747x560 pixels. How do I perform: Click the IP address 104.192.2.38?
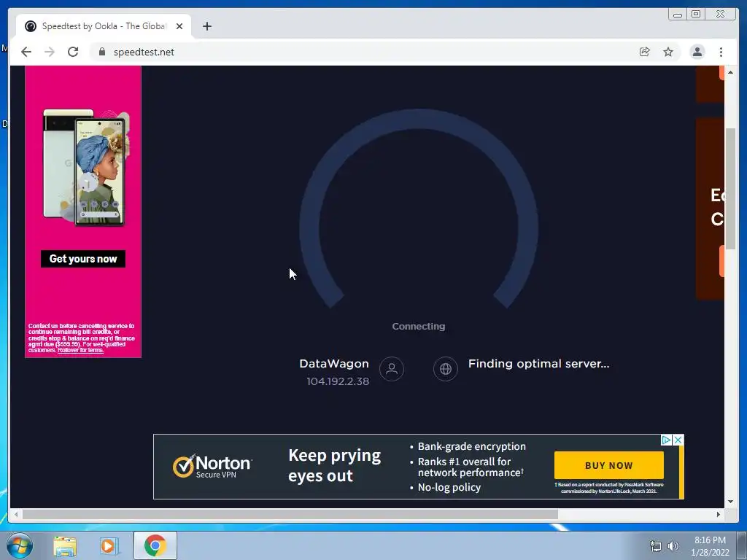(x=338, y=381)
